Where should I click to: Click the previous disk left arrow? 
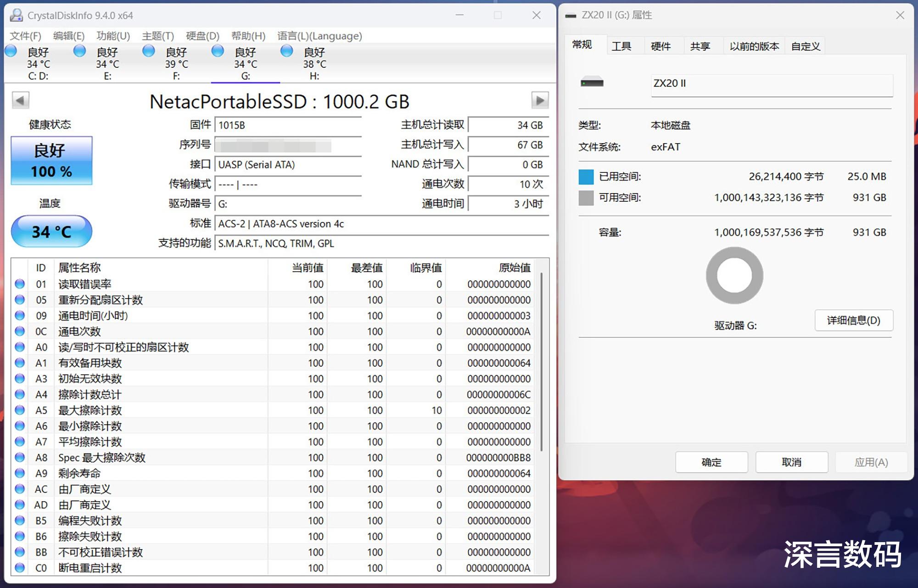click(20, 100)
